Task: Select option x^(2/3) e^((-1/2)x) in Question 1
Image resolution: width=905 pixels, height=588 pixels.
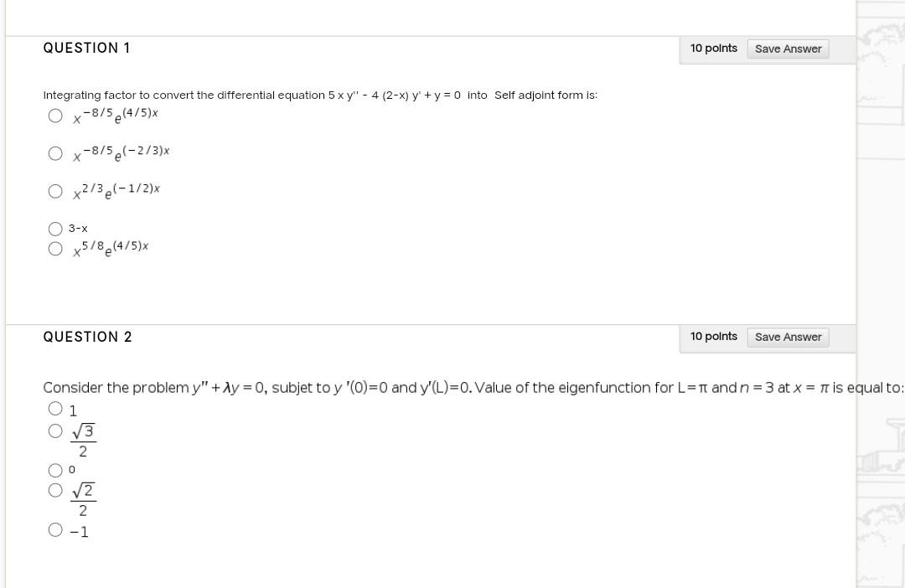Action: [x=55, y=191]
